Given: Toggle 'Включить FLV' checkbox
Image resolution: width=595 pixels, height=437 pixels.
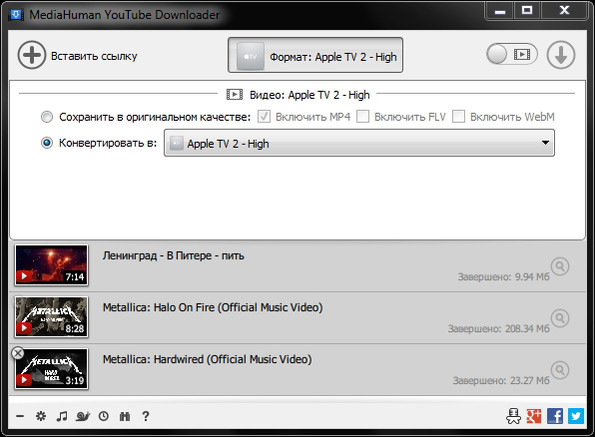Looking at the screenshot, I should (363, 116).
